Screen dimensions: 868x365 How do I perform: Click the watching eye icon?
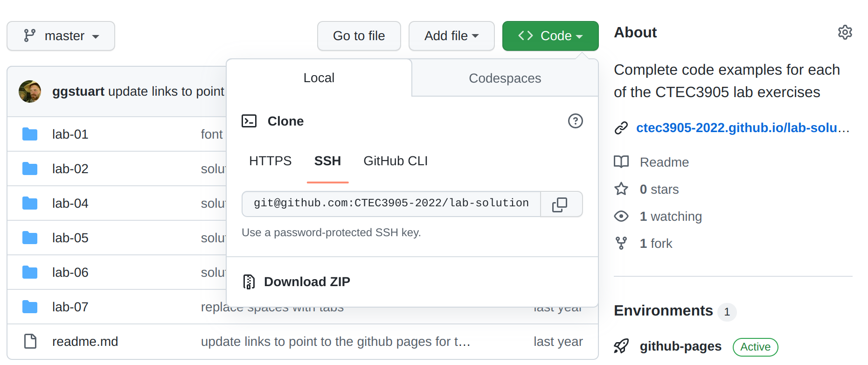click(x=621, y=216)
